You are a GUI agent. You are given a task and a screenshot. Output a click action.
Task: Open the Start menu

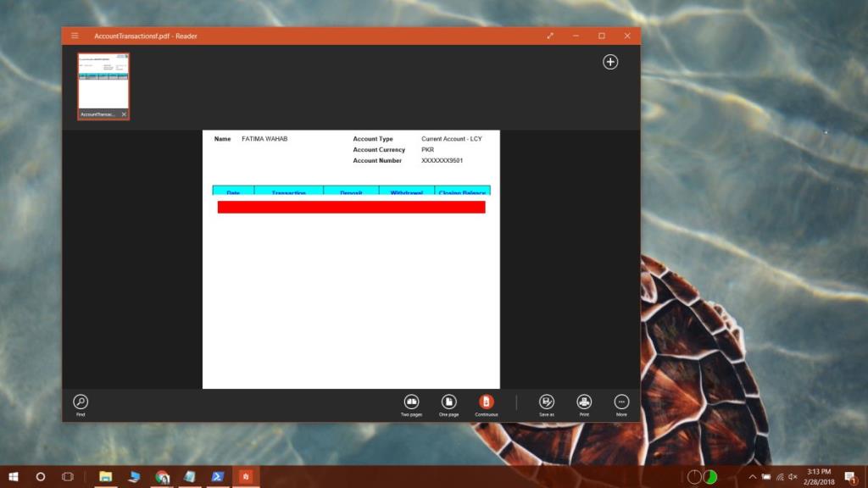pyautogui.click(x=13, y=477)
